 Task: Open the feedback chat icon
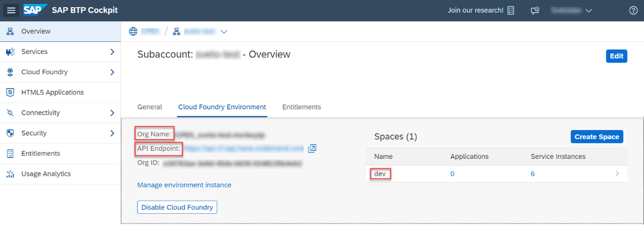[x=535, y=10]
